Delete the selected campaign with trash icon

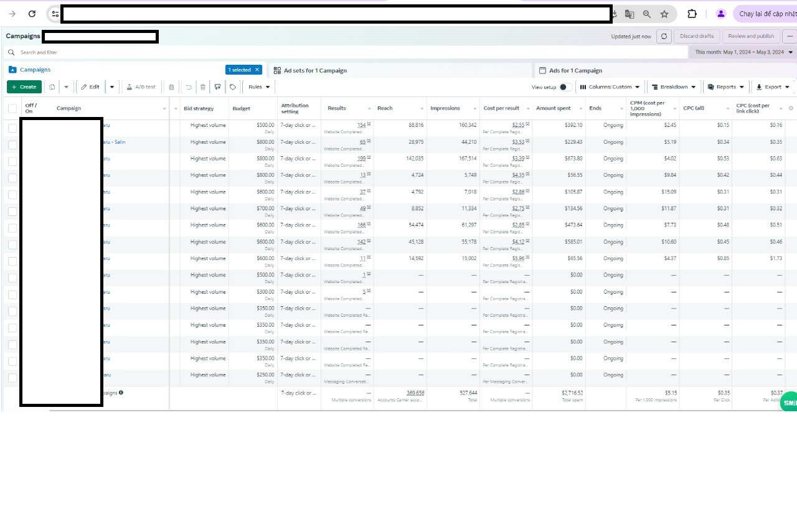click(202, 87)
